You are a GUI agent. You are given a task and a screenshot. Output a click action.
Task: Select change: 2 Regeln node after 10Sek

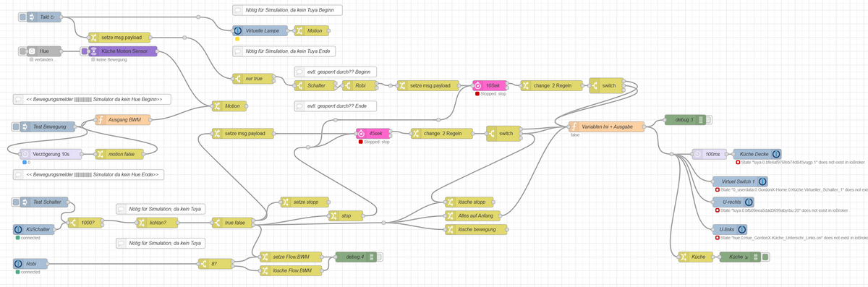pyautogui.click(x=552, y=85)
